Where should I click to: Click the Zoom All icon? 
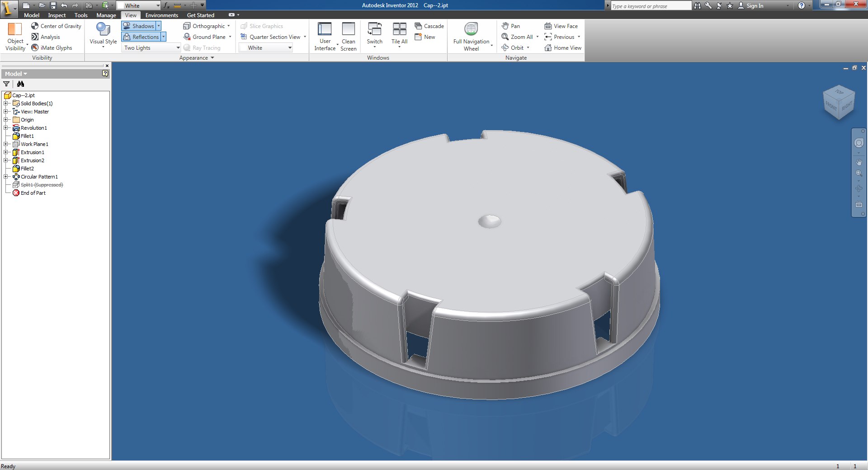505,37
